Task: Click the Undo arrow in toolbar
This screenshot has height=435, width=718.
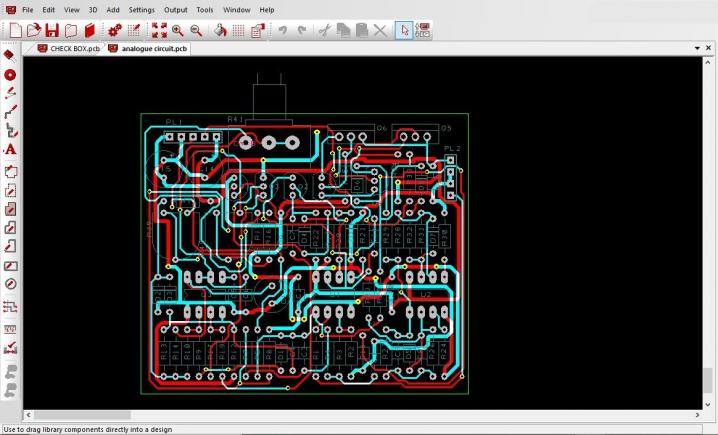Action: pos(283,30)
